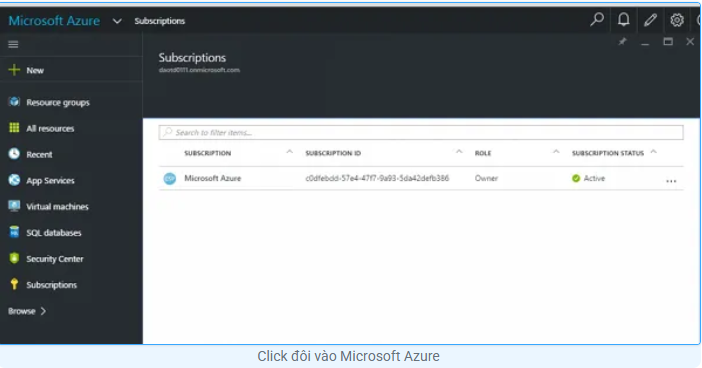The image size is (702, 368).
Task: Click the onmicrosoft.com directory subtitle
Action: click(199, 70)
